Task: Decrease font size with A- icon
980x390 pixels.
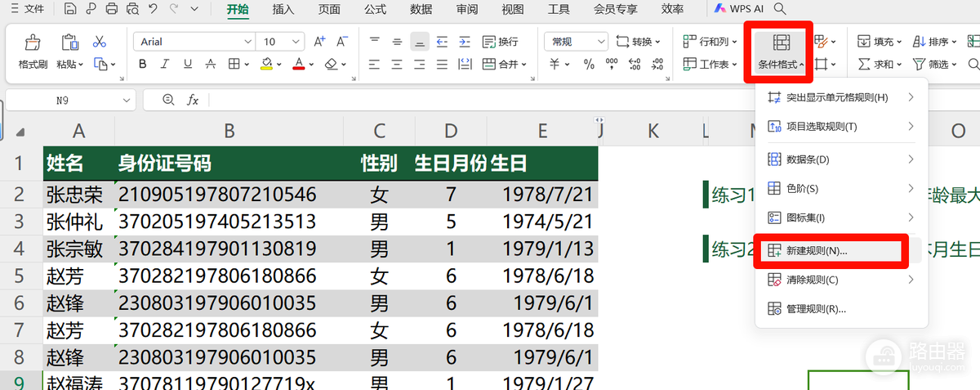Action: coord(344,41)
